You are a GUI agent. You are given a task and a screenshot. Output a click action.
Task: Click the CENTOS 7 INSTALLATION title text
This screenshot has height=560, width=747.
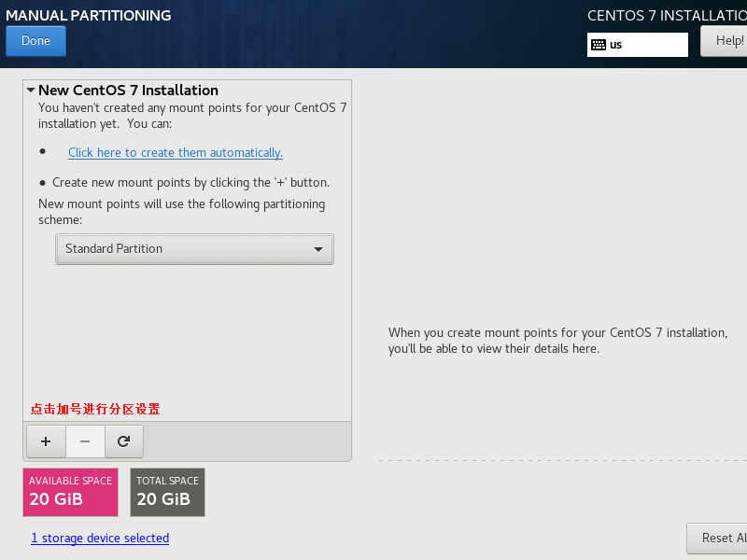[x=667, y=16]
